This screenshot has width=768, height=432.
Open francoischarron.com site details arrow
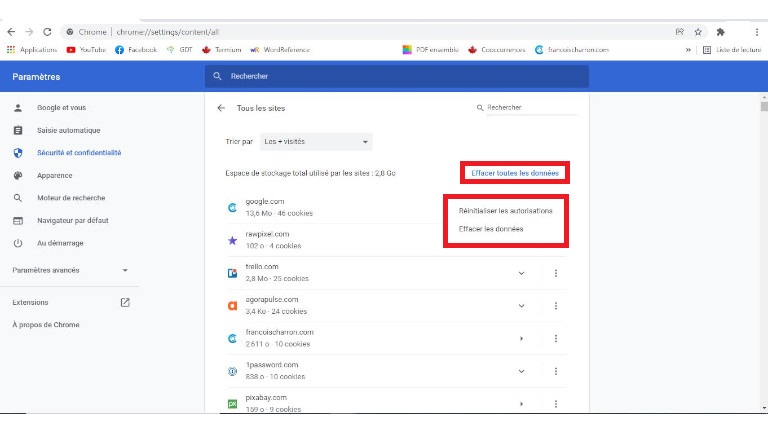point(521,338)
